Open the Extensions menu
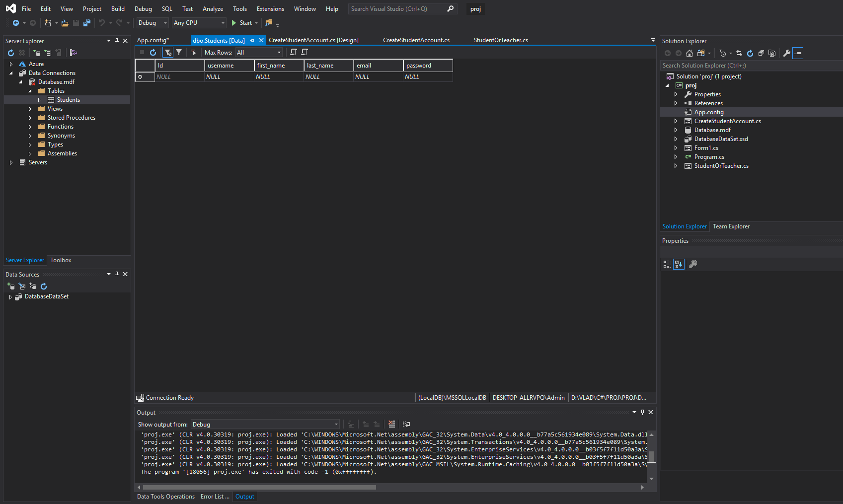This screenshot has width=843, height=504. point(270,9)
